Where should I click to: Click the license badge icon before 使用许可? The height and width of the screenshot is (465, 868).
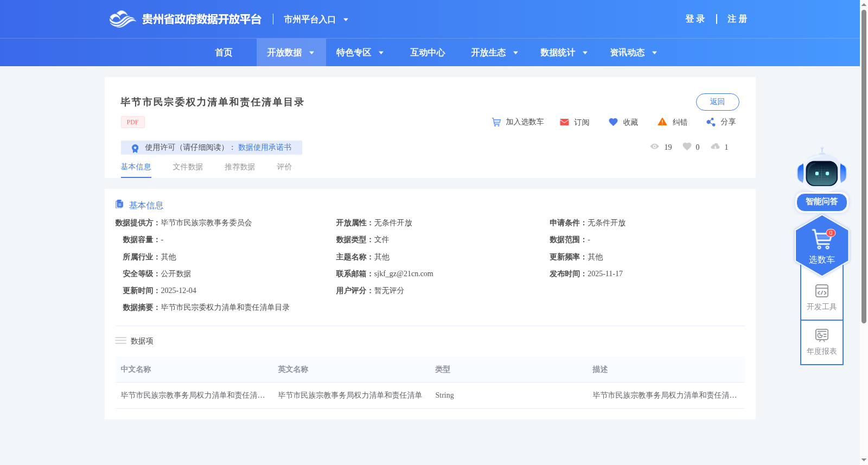coord(135,148)
